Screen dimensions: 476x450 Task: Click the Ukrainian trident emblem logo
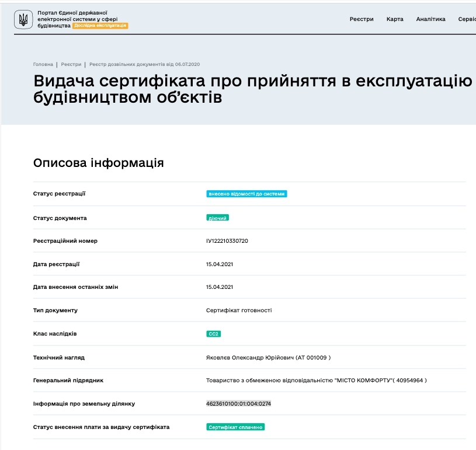[23, 19]
